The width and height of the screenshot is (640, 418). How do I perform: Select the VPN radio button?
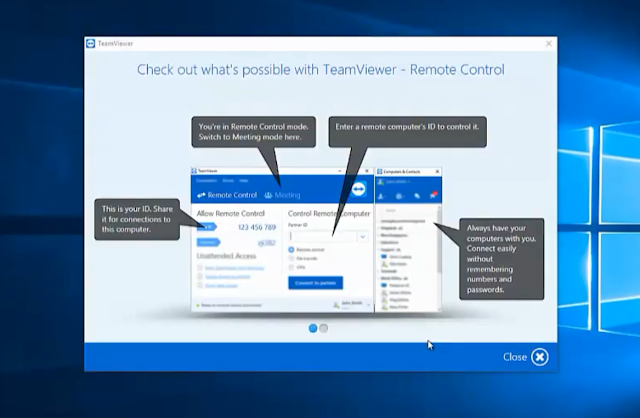click(291, 267)
